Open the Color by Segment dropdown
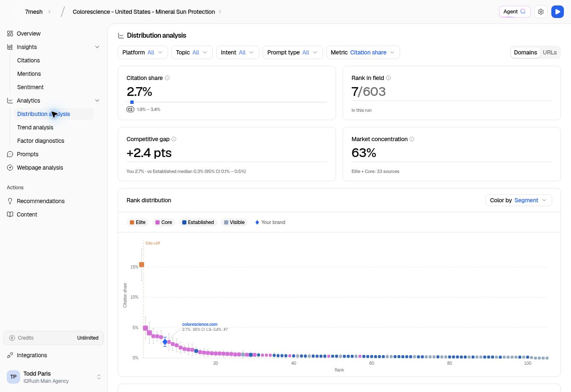This screenshot has width=571, height=392. (x=519, y=200)
